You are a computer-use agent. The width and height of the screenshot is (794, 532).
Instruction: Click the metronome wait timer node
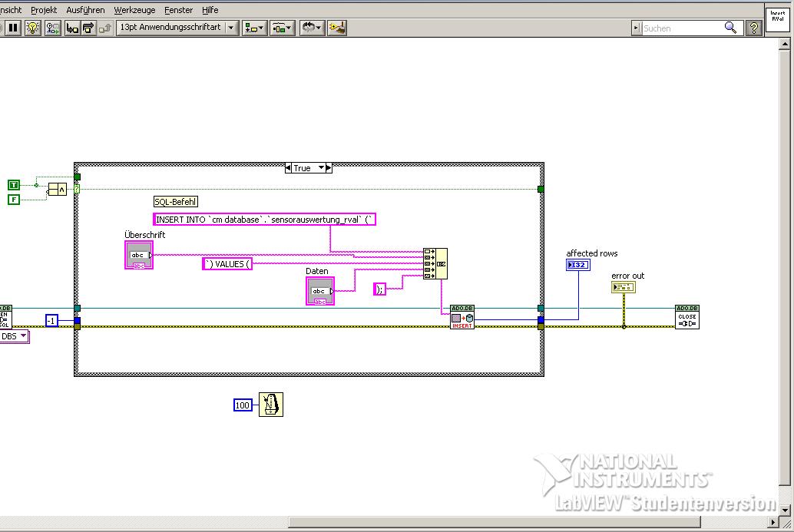[x=271, y=404]
